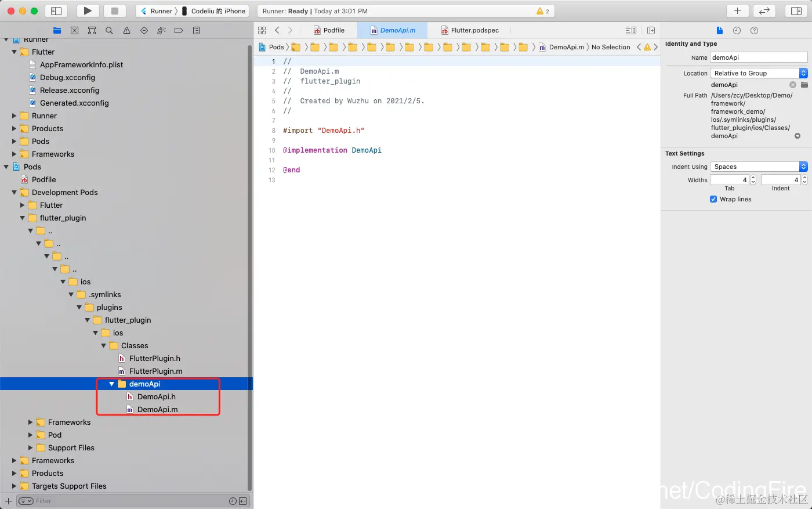Show the Symbol navigator
The height and width of the screenshot is (509, 812).
point(92,30)
